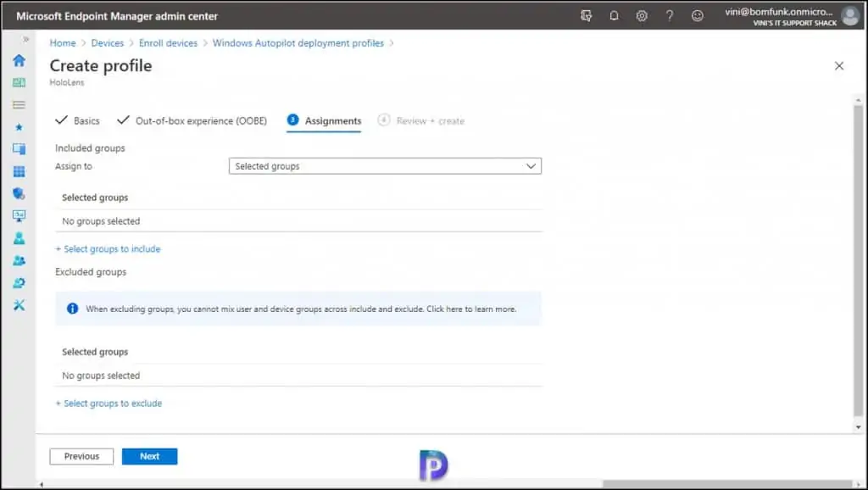Open the Dashboard icon in sidebar
The width and height of the screenshot is (868, 490).
[19, 82]
